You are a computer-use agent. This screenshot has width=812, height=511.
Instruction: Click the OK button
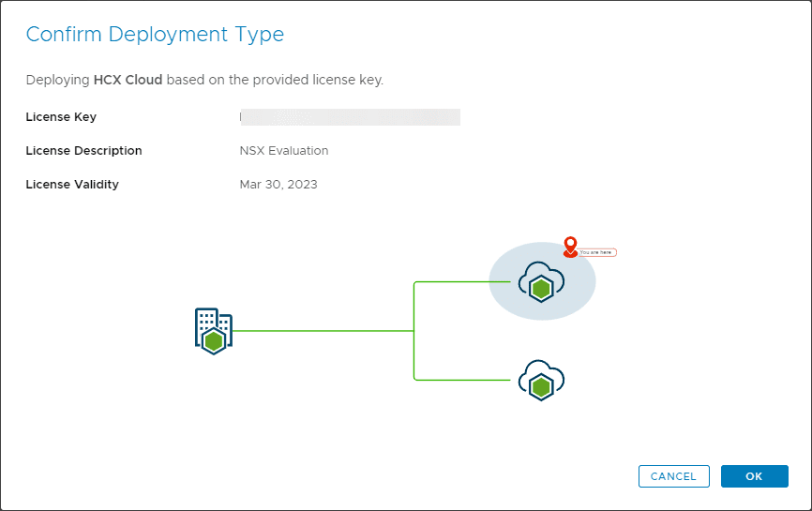coord(754,476)
